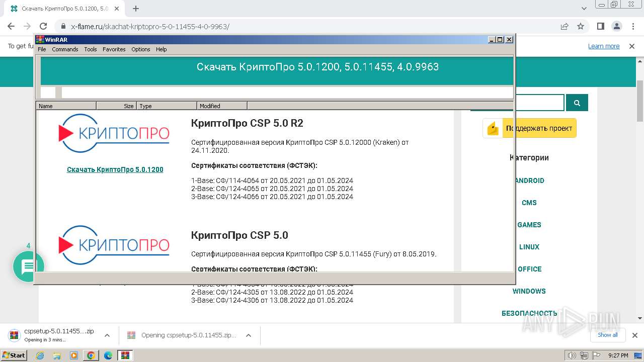The height and width of the screenshot is (362, 644).
Task: Follow the Скачать КриптоПро 5.0.1200 link
Action: [x=115, y=169]
